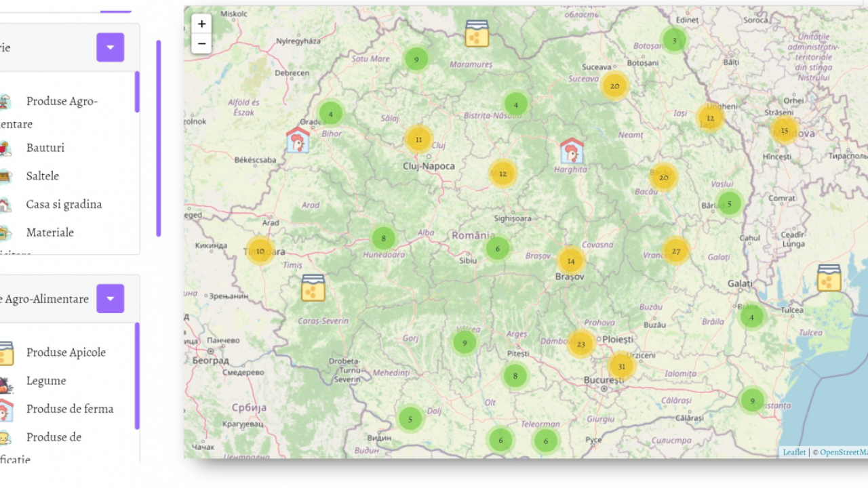This screenshot has height=488, width=868.
Task: Open the cluster of 3 near Botoșani
Action: click(x=674, y=40)
